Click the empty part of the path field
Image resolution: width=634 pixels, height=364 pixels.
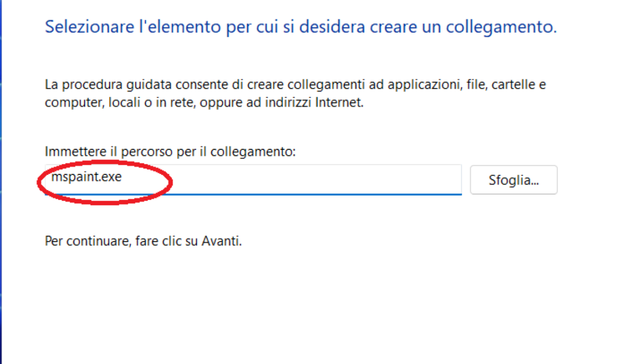[314, 179]
